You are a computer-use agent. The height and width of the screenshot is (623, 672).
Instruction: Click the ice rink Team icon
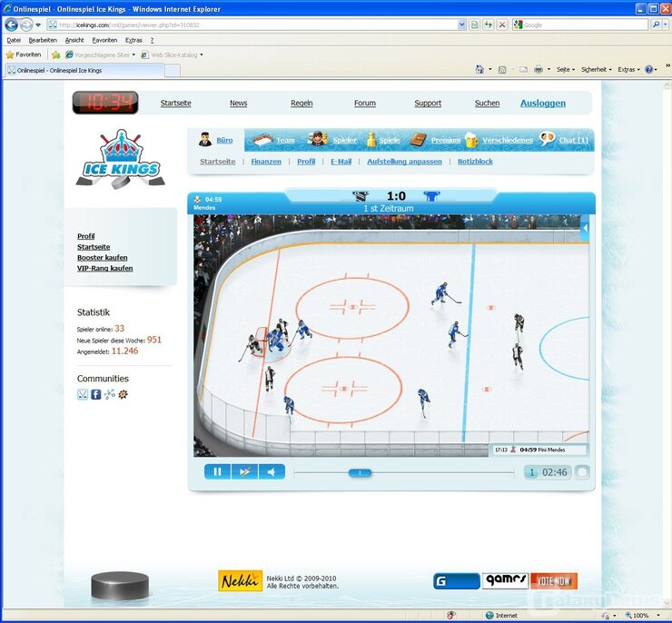263,139
